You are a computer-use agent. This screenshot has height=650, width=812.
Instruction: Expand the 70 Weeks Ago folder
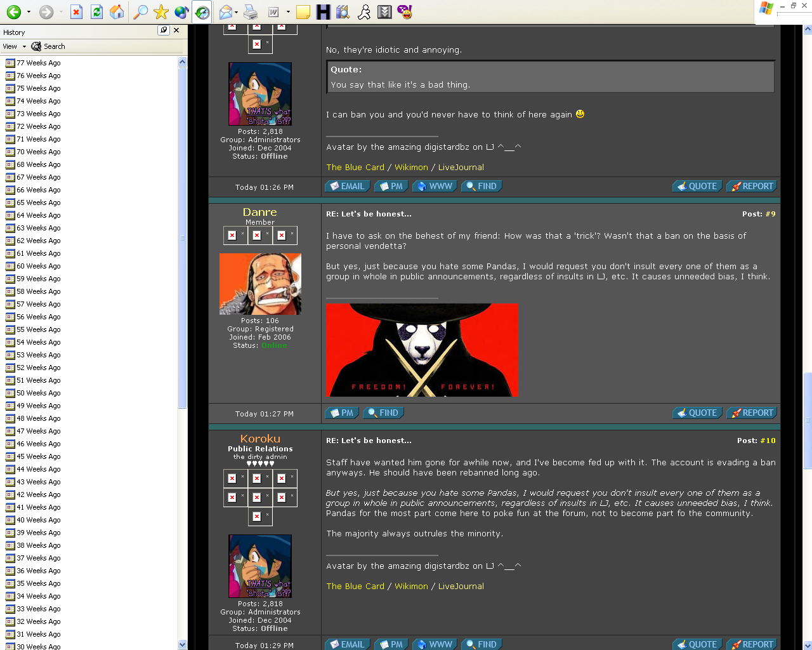tap(33, 152)
